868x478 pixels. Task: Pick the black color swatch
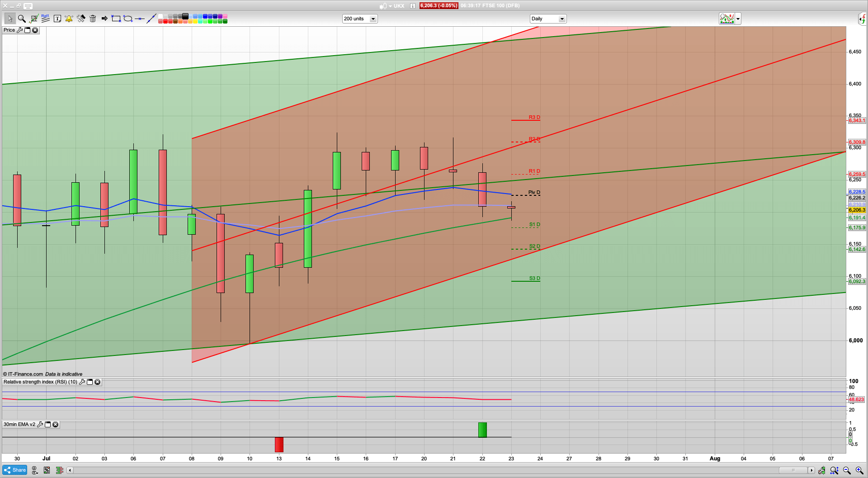(x=185, y=16)
